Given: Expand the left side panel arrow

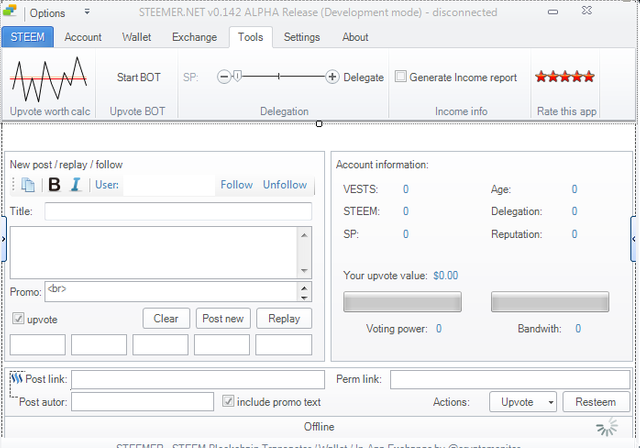Looking at the screenshot, I should pyautogui.click(x=3, y=239).
